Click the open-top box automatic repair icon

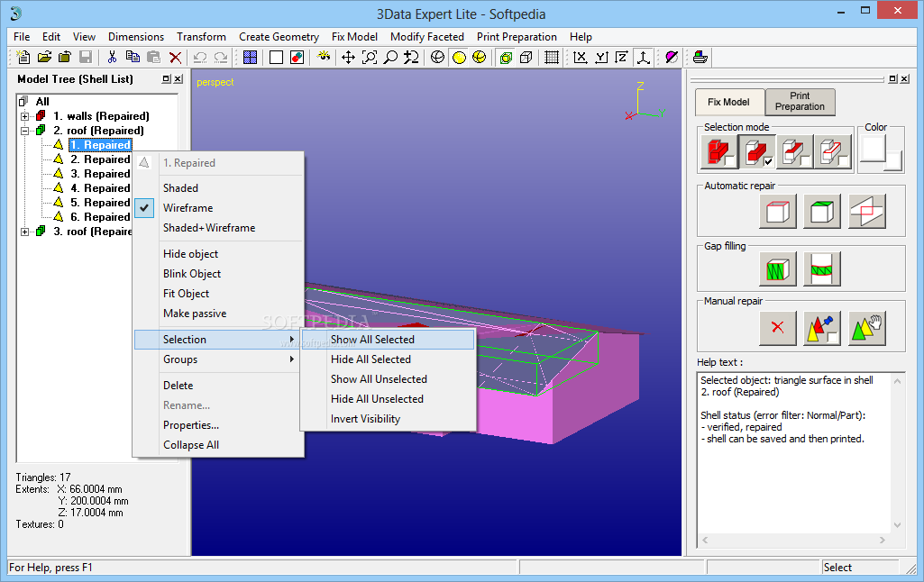(778, 211)
